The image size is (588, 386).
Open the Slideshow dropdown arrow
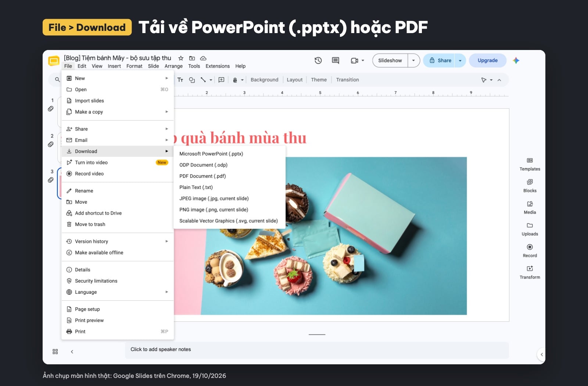coord(414,60)
